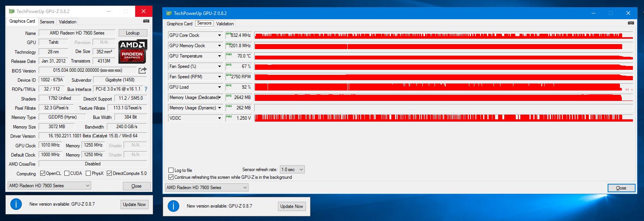Open the Fan Speed (RPM) sensor dropdown

coord(219,77)
